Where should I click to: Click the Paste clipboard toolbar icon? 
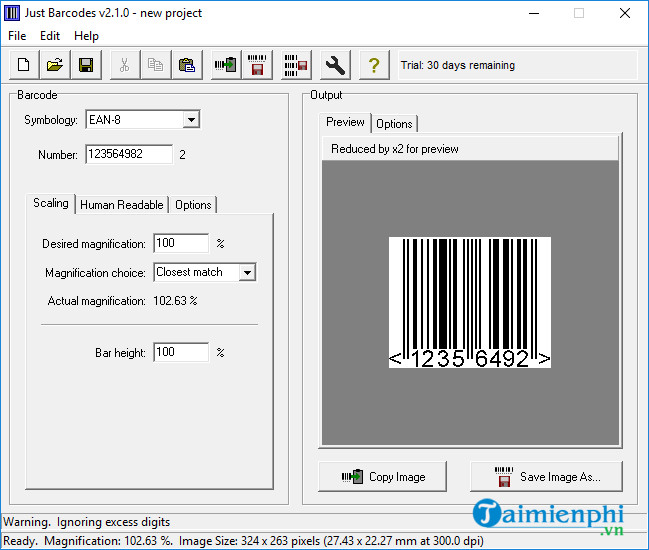coord(187,65)
